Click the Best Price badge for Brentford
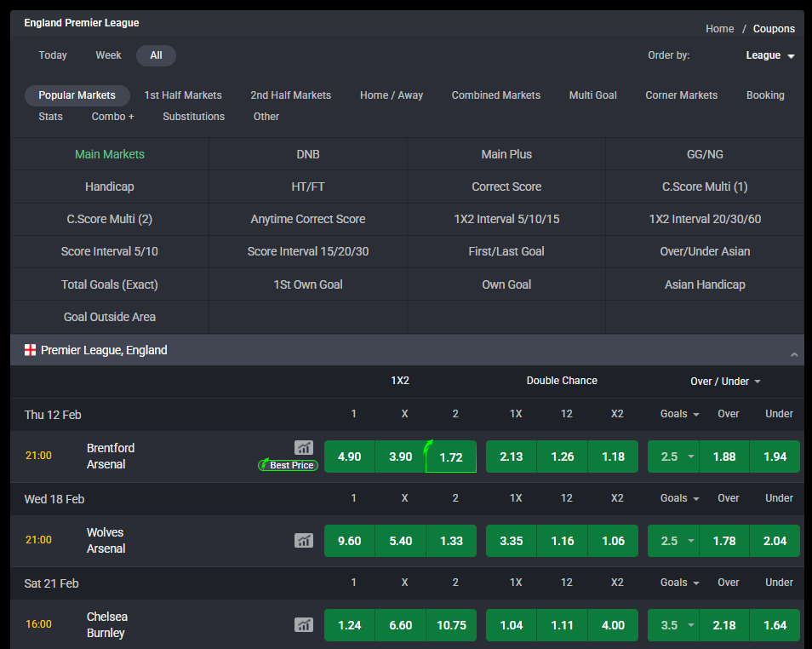Viewport: 812px width, 649px height. coord(288,465)
